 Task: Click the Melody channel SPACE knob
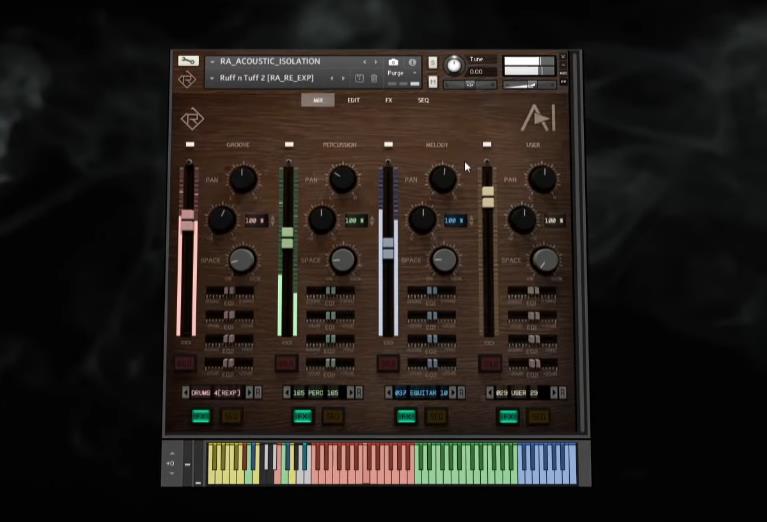tap(444, 260)
